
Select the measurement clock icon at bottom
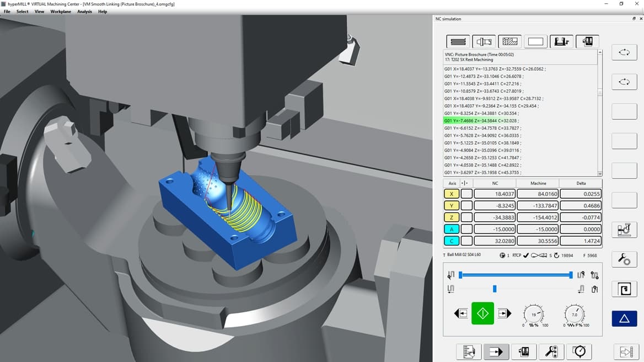click(578, 352)
